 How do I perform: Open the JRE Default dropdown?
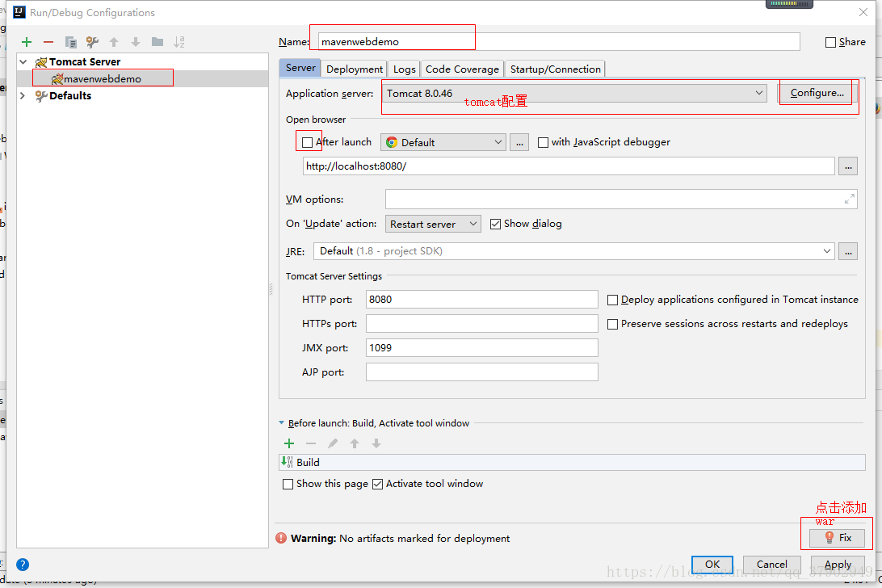point(573,251)
